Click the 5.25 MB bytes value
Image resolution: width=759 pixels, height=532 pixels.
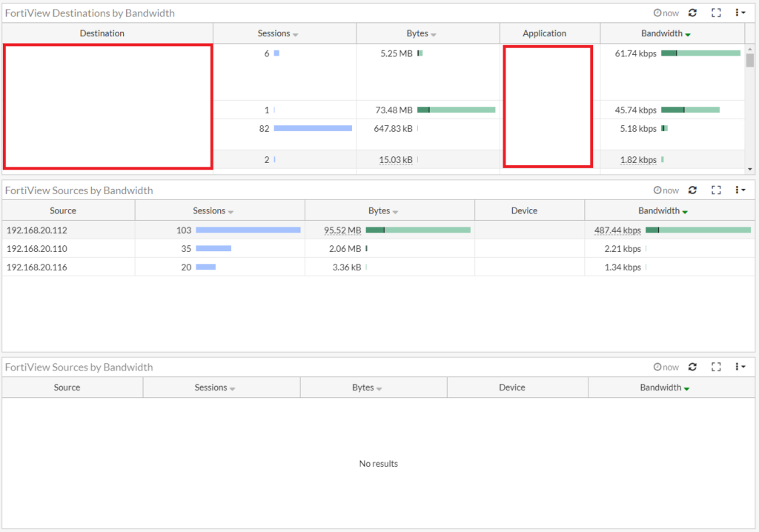397,53
